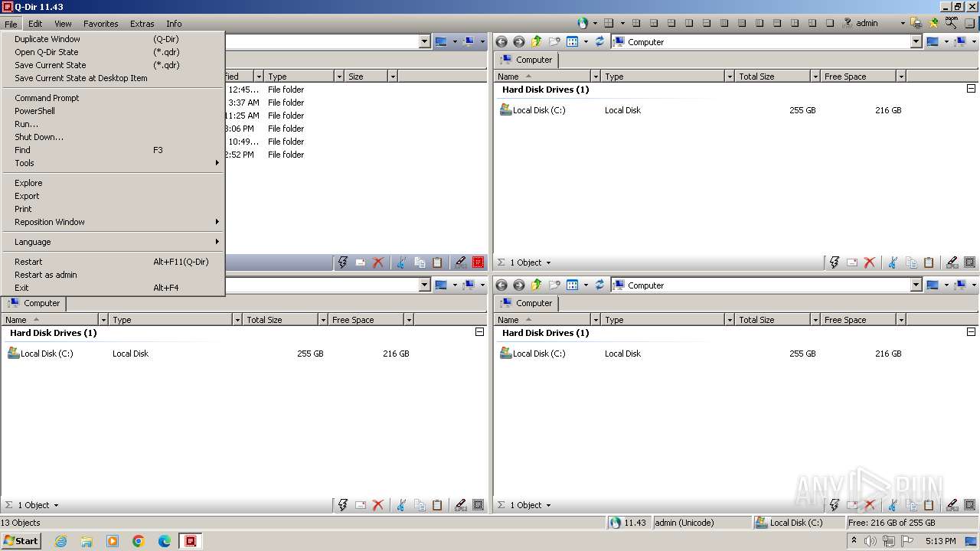Open Google Chrome from taskbar
Screen dimensions: 980x551
139,541
